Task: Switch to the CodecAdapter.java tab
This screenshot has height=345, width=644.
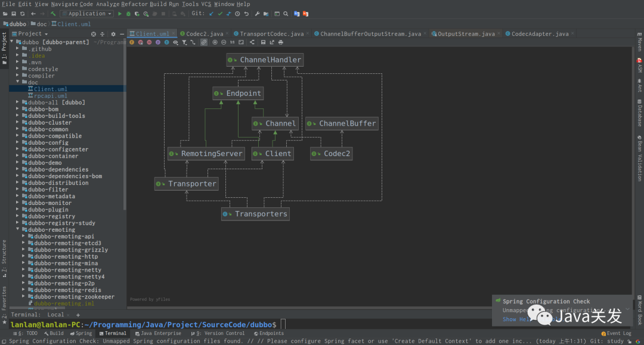Action: (x=540, y=33)
